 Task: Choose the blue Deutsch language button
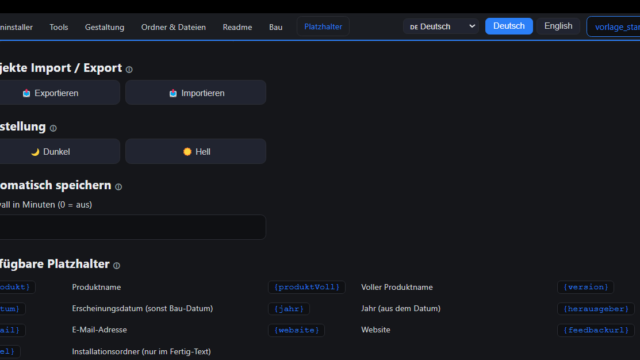509,26
